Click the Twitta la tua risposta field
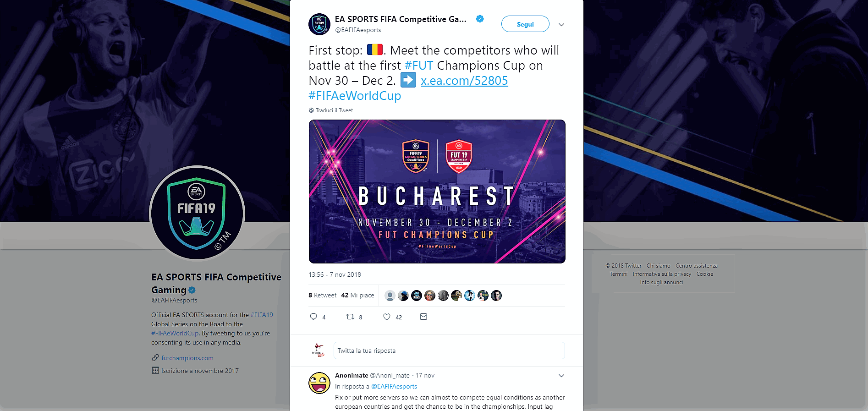Screen dimensions: 868x411 (x=449, y=351)
